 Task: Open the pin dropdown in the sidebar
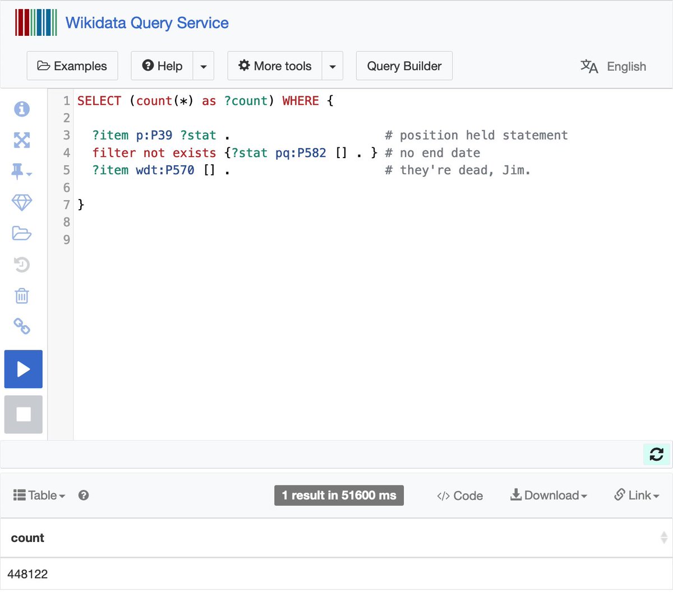click(21, 171)
